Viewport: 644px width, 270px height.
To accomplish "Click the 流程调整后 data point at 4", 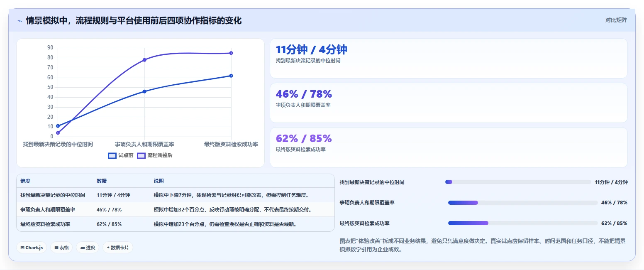I will 58,133.
